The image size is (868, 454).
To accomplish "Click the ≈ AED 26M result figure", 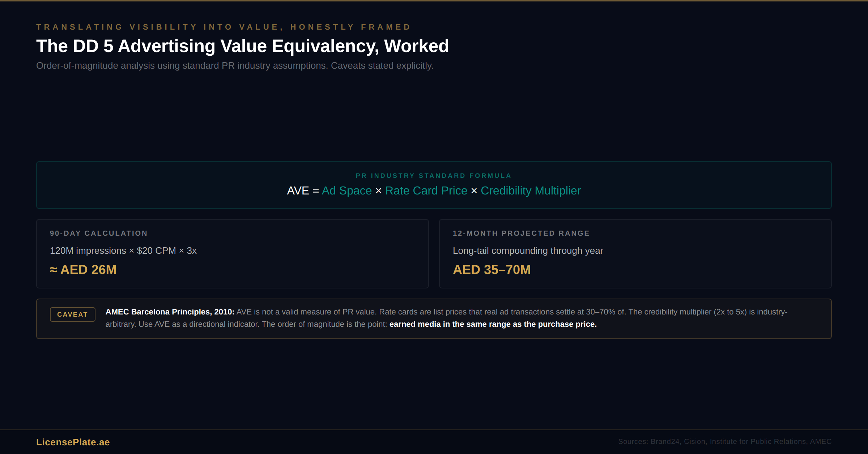I will tap(83, 270).
